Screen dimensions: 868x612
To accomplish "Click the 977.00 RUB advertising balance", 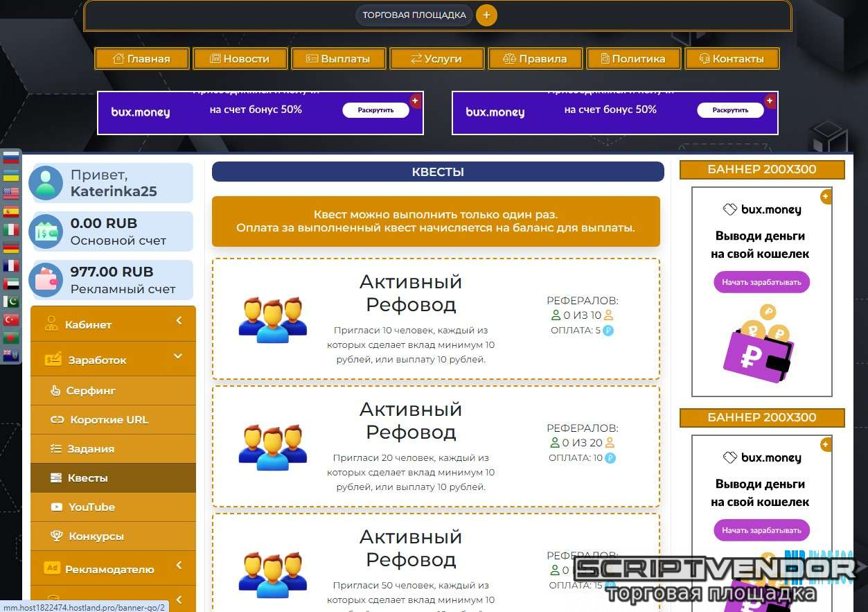I will (112, 272).
